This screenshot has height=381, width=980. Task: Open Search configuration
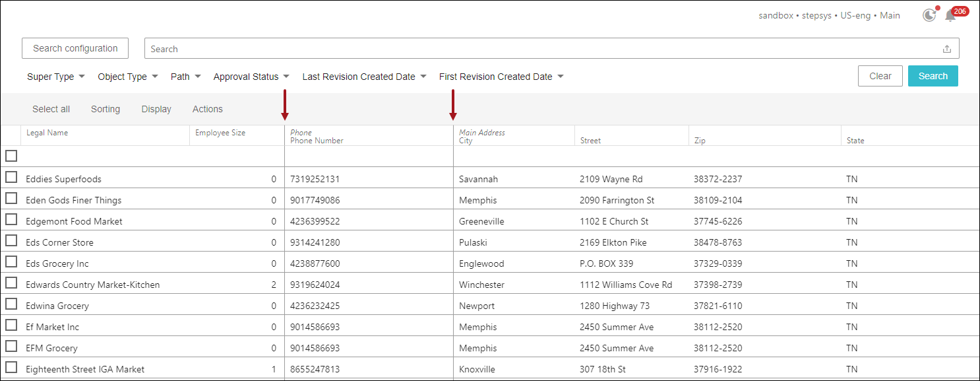coord(75,48)
